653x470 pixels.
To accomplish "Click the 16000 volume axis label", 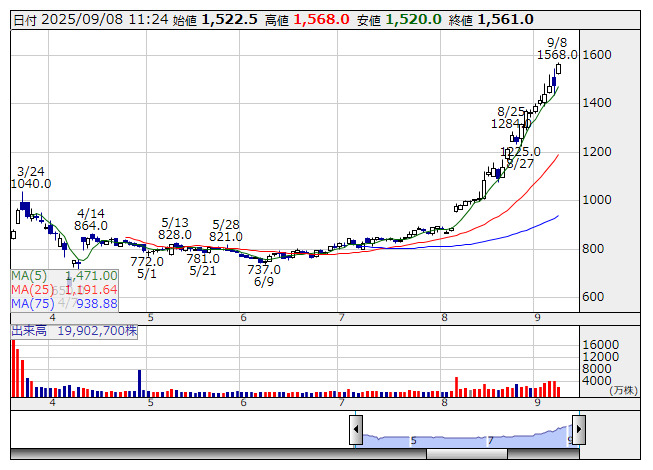I will pyautogui.click(x=601, y=345).
